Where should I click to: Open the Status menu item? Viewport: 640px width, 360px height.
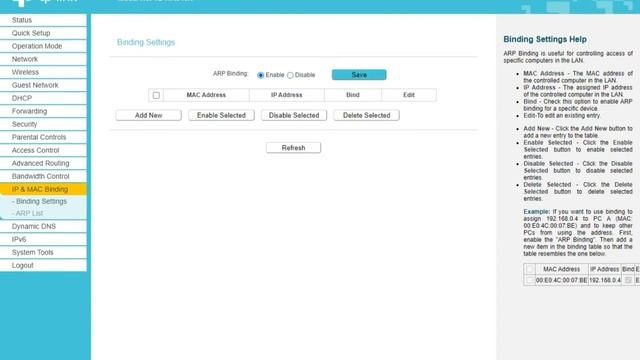click(43, 20)
